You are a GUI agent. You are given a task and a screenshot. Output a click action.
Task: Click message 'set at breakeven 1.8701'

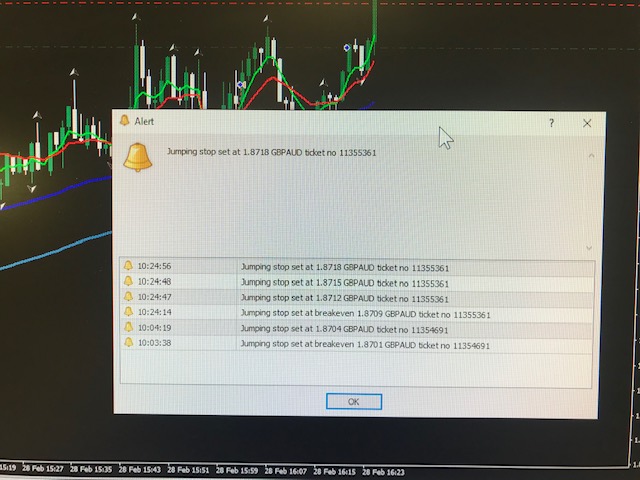333,344
